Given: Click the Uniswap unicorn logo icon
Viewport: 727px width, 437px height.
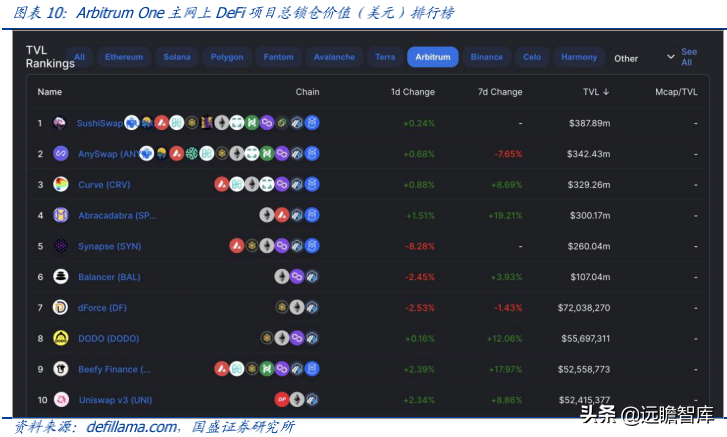Looking at the screenshot, I should pos(62,399).
